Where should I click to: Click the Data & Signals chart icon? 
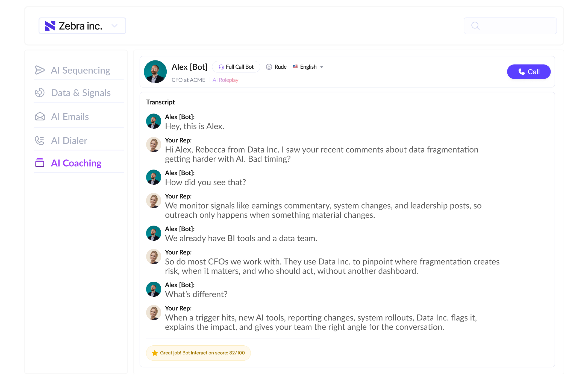point(40,93)
